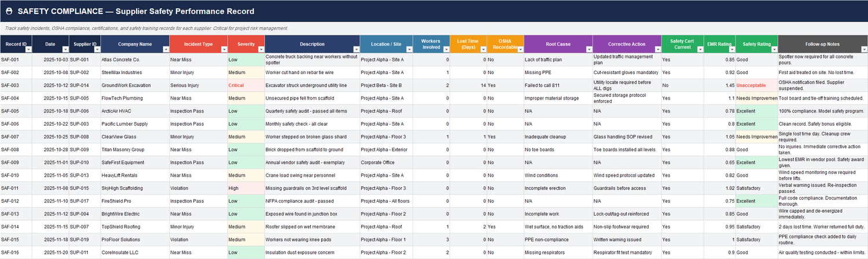Select the Unacceptable safety rating cell
The image size is (868, 259).
click(757, 85)
